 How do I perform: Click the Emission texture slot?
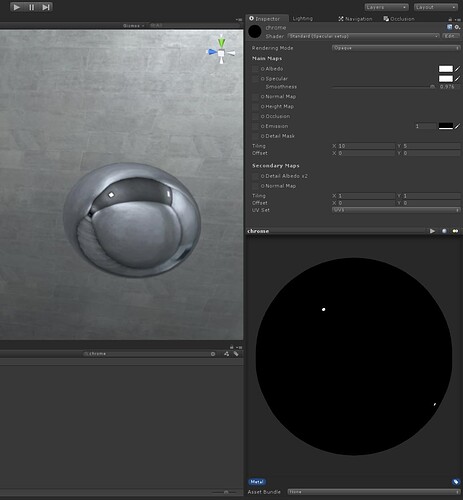pos(255,126)
